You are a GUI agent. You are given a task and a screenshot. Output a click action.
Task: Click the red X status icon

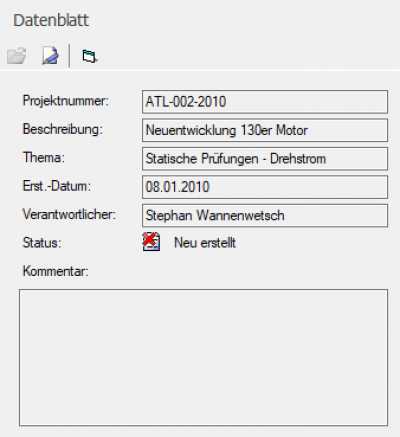click(x=151, y=242)
